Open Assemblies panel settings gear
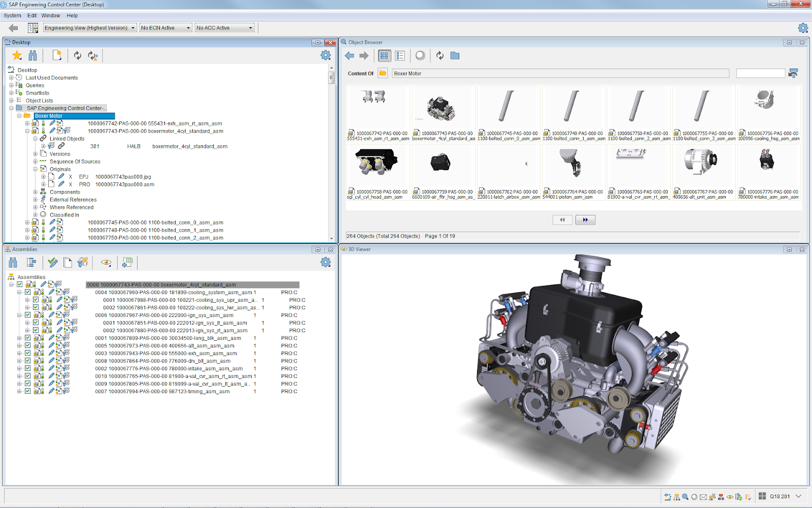This screenshot has height=508, width=812. coord(326,262)
